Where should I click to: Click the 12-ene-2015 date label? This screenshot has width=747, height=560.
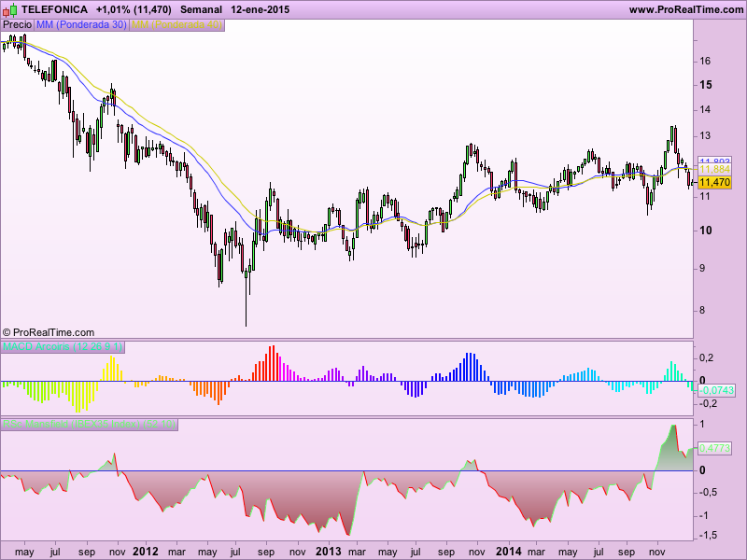pos(261,9)
